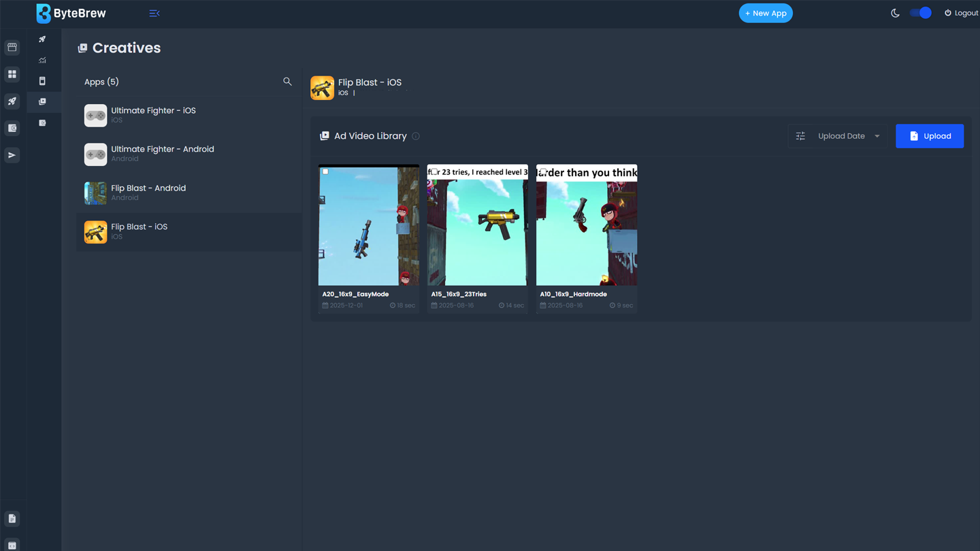
Task: Check the A20_16x9_EasyMode video checkbox
Action: point(325,171)
